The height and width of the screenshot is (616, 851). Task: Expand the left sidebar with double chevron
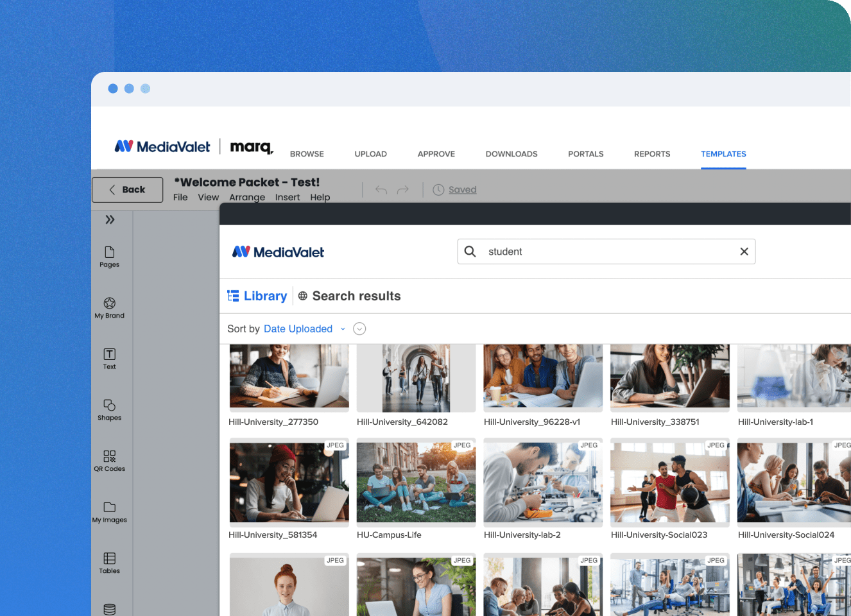[110, 219]
